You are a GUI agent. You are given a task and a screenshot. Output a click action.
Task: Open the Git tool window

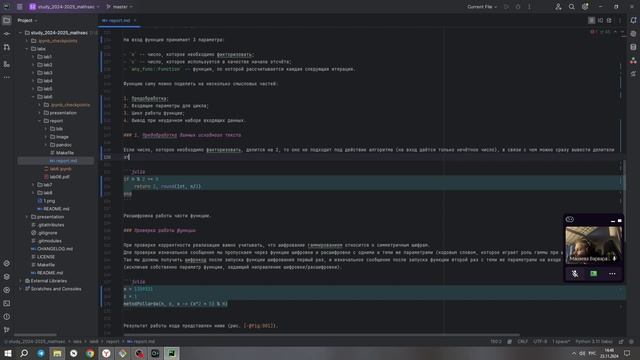pos(7,330)
